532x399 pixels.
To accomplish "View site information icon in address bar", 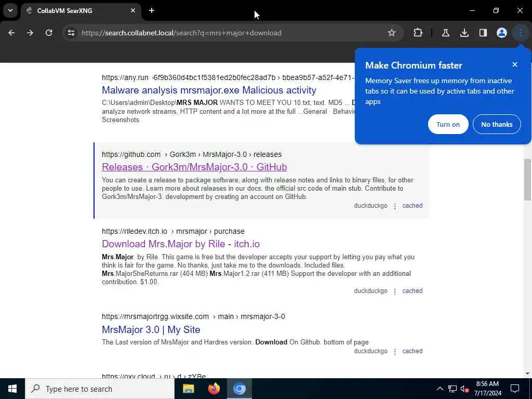I will click(71, 33).
